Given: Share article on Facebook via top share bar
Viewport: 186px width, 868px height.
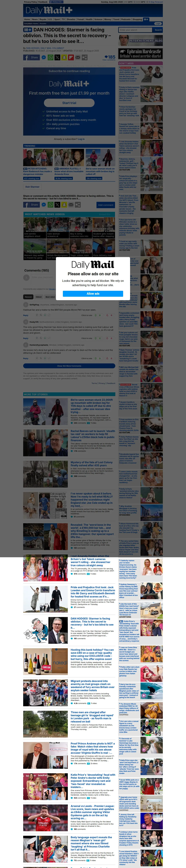Looking at the screenshot, I should (32, 58).
